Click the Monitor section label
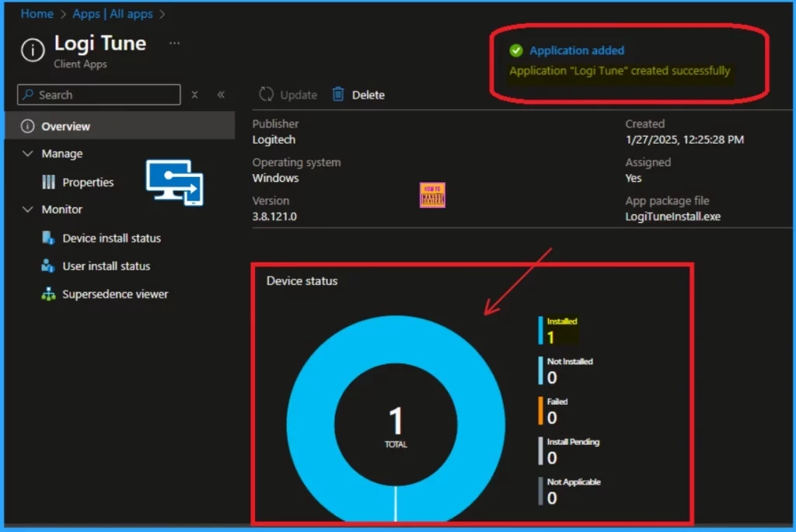 [62, 209]
